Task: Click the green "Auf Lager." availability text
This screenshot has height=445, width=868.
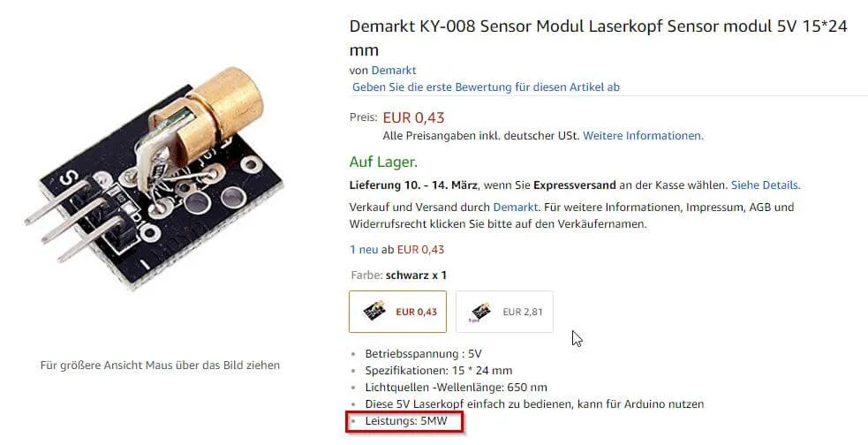Action: 383,162
